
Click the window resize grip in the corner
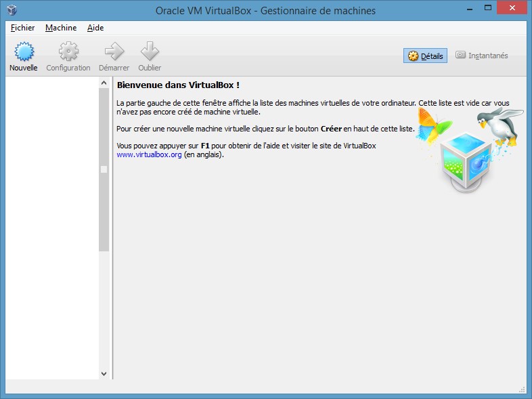tap(522, 390)
